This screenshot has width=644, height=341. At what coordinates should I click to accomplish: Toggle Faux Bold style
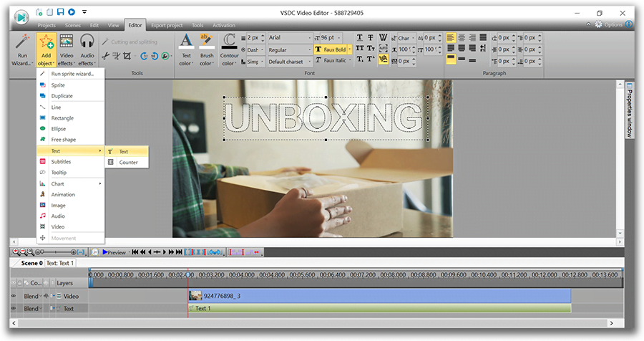pos(333,49)
